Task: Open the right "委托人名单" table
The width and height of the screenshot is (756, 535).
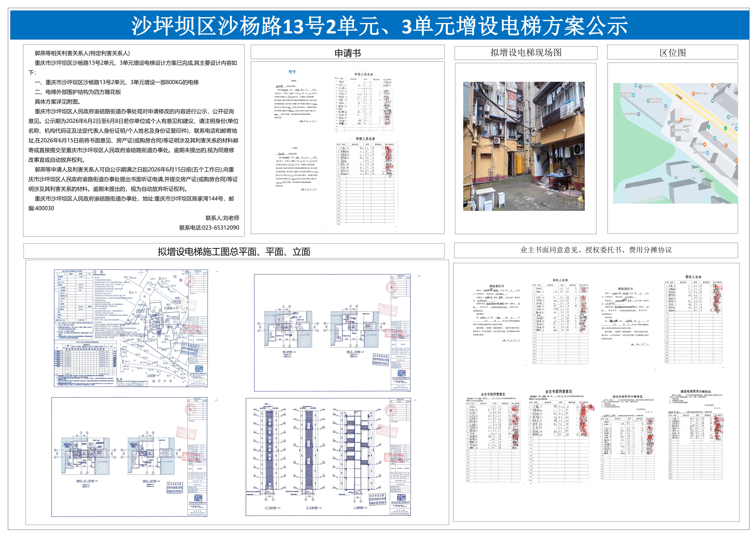Action: [693, 319]
